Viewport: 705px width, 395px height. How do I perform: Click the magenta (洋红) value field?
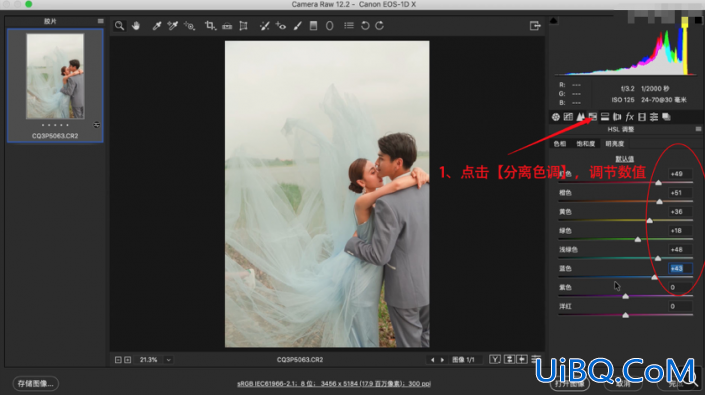680,306
